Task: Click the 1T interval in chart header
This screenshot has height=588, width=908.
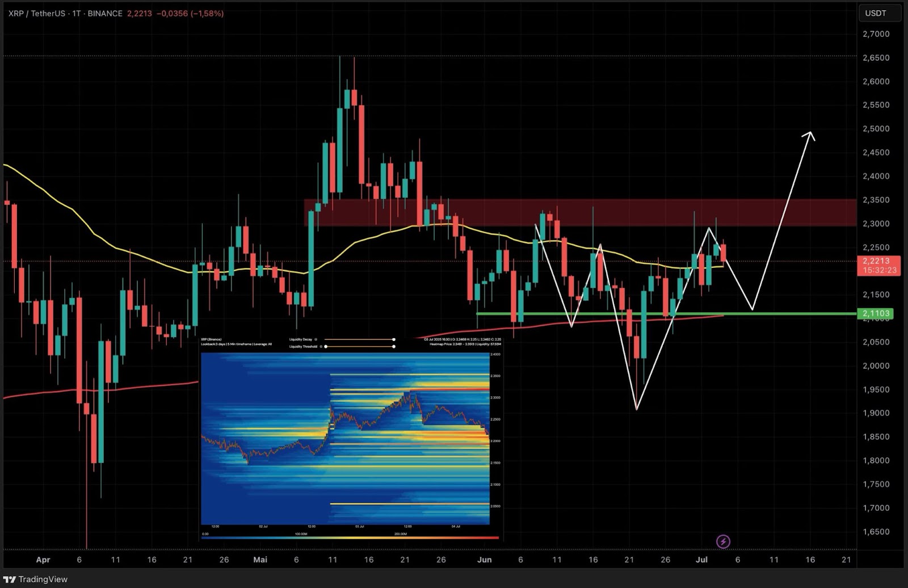Action: (77, 13)
